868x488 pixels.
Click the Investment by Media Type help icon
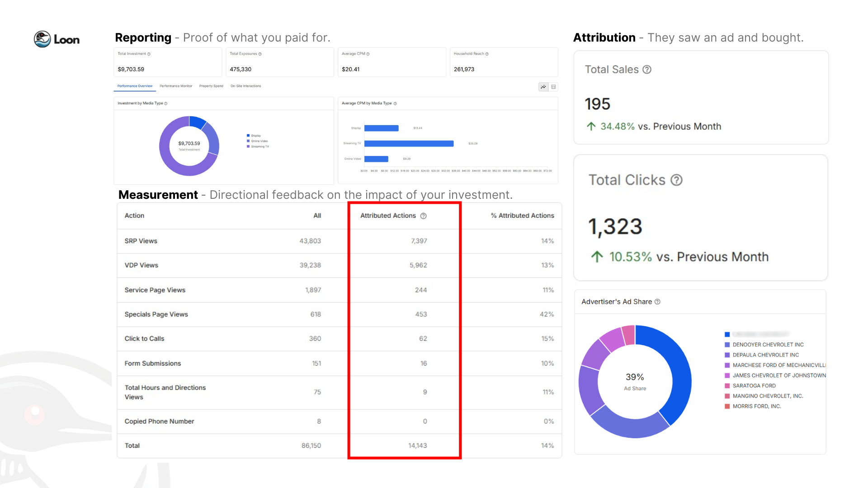click(x=166, y=103)
